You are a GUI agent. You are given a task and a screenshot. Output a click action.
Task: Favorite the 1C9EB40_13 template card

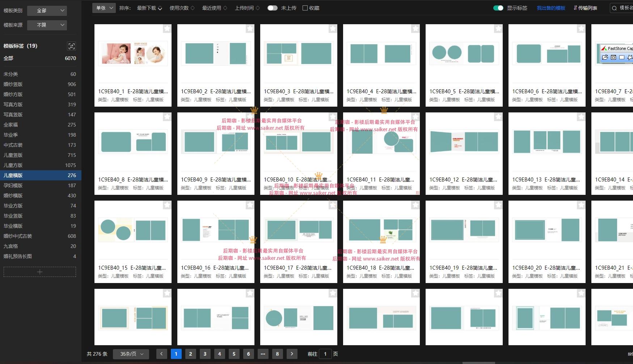click(581, 117)
